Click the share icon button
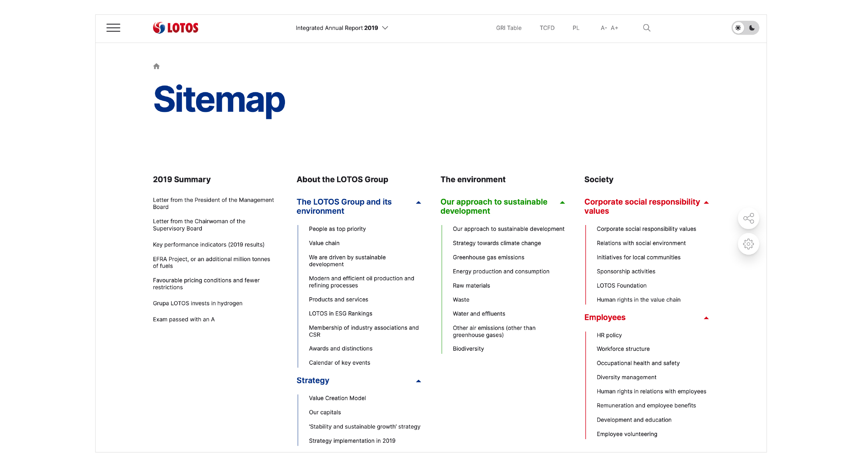The image size is (868, 453). pyautogui.click(x=748, y=218)
